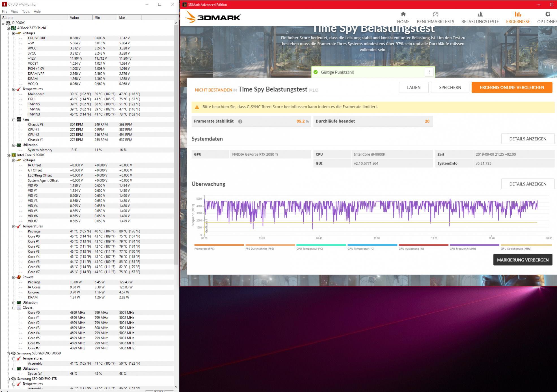This screenshot has width=557, height=392.
Task: Click Samsung SSD 960 EVO 500GB drive icon
Action: (13, 353)
